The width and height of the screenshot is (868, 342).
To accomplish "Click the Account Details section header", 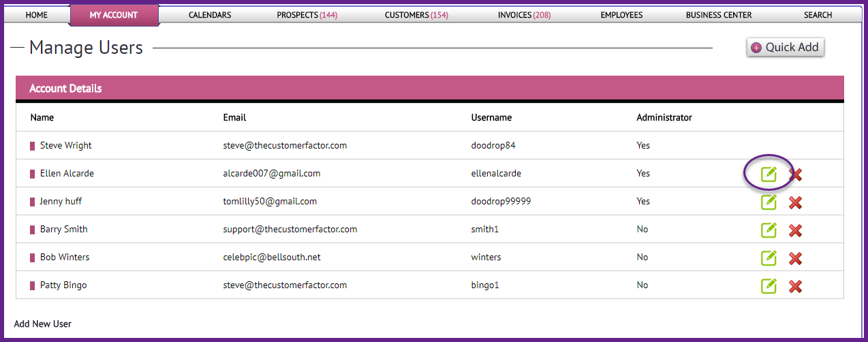I will [430, 89].
